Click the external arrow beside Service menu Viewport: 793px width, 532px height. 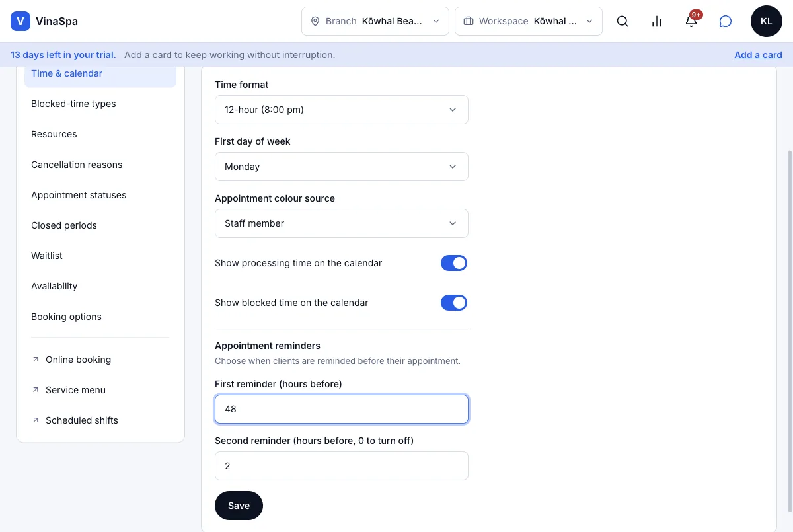click(36, 390)
